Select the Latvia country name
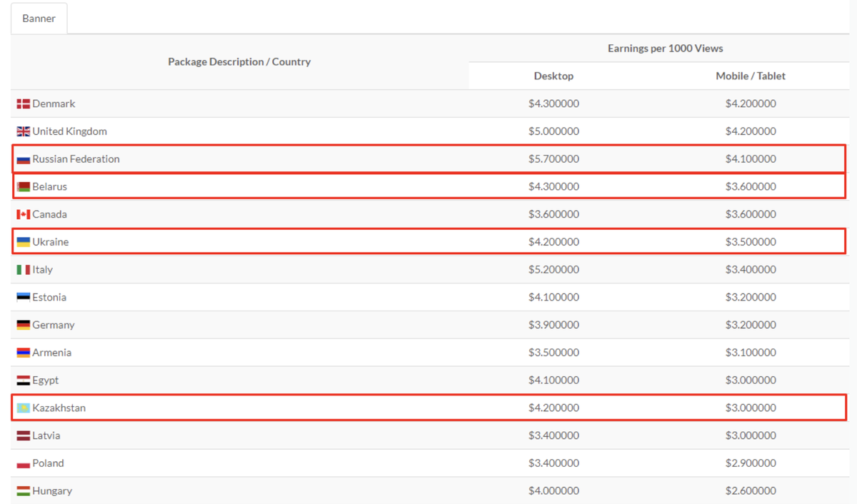 (x=46, y=435)
